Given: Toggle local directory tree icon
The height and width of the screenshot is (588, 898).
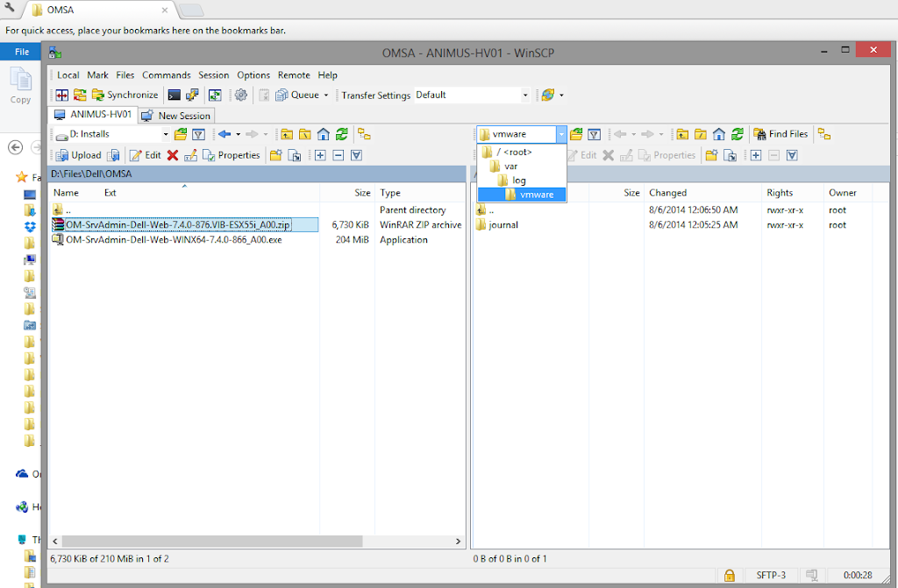Looking at the screenshot, I should 364,134.
